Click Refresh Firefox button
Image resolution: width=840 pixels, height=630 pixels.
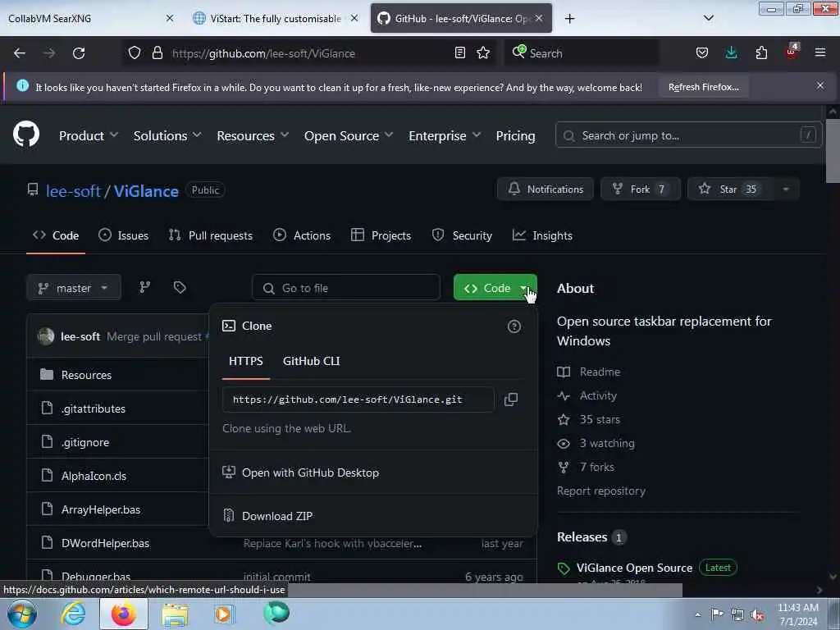pyautogui.click(x=703, y=87)
